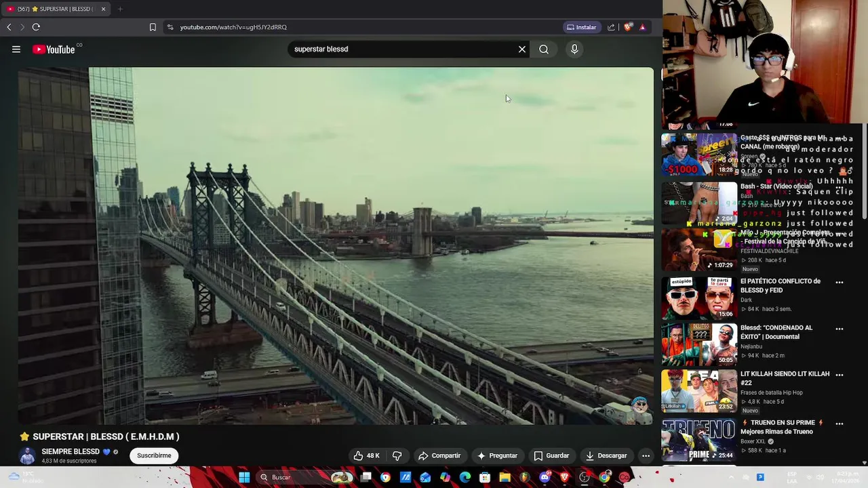Open options menu for Milo J video
Viewport: 868px width, 488px height.
(840, 235)
